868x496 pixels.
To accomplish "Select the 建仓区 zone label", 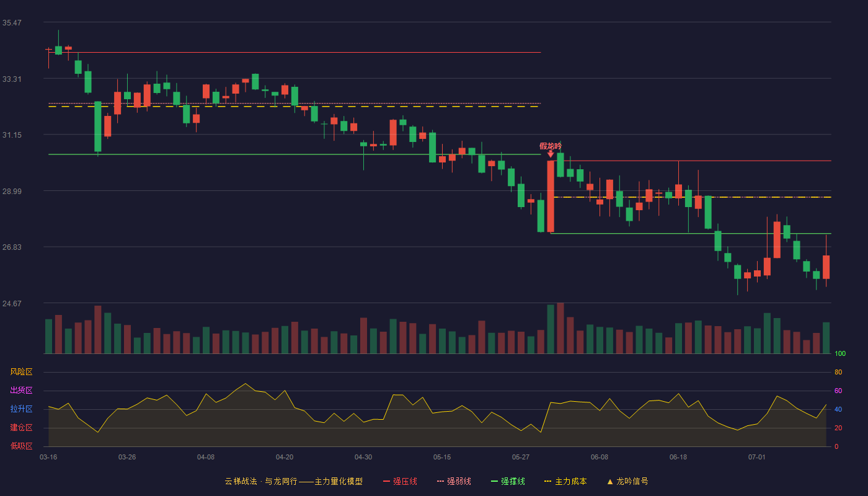I will (21, 428).
